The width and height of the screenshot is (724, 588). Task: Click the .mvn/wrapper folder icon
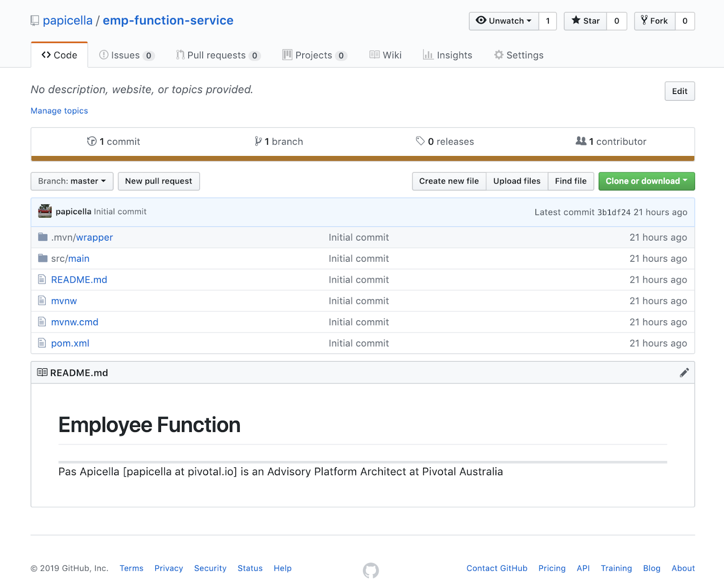(43, 237)
